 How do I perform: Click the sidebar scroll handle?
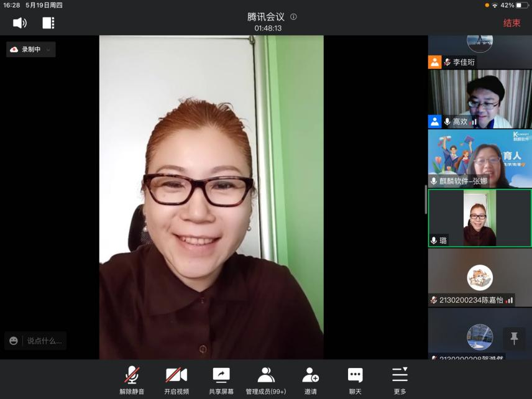point(426,199)
